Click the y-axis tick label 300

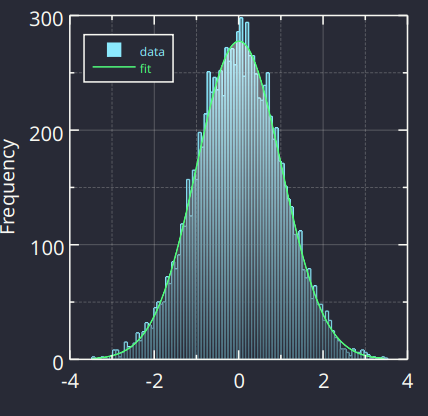(x=46, y=20)
